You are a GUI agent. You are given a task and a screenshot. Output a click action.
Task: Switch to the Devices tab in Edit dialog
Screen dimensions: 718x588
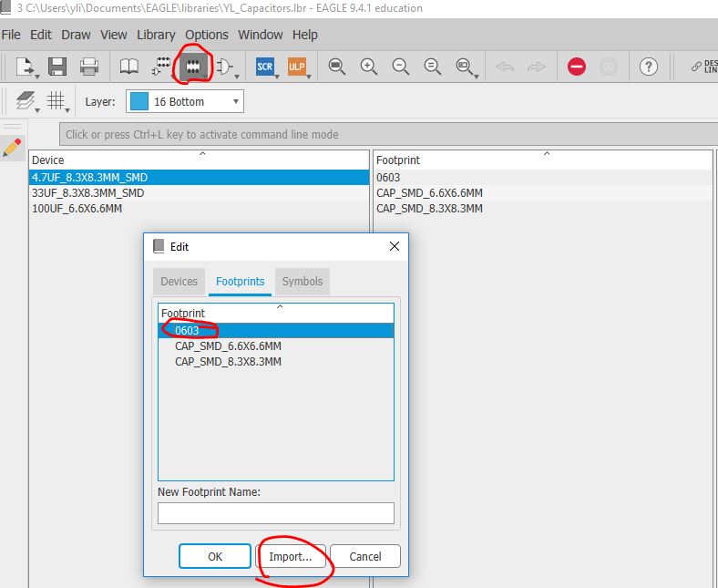pos(179,281)
